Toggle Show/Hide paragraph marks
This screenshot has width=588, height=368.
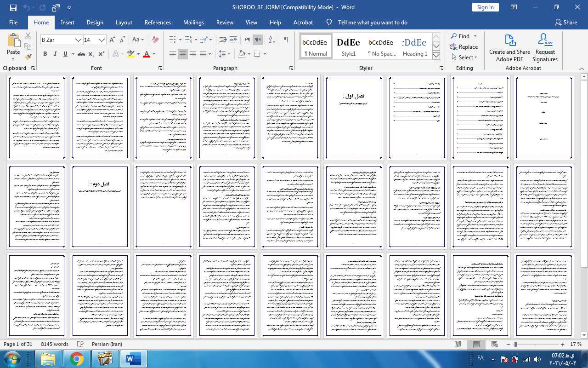[x=286, y=40]
